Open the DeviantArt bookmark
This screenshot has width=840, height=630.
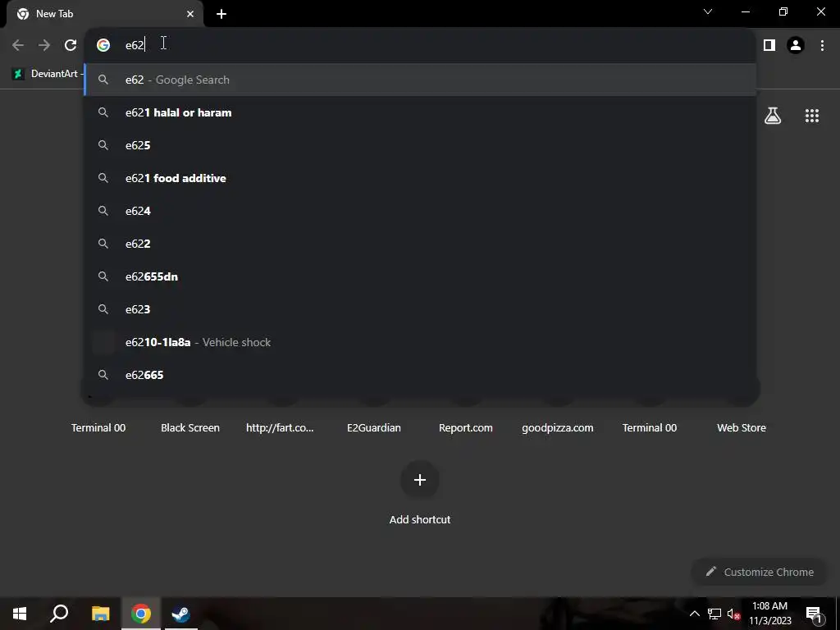pyautogui.click(x=46, y=74)
